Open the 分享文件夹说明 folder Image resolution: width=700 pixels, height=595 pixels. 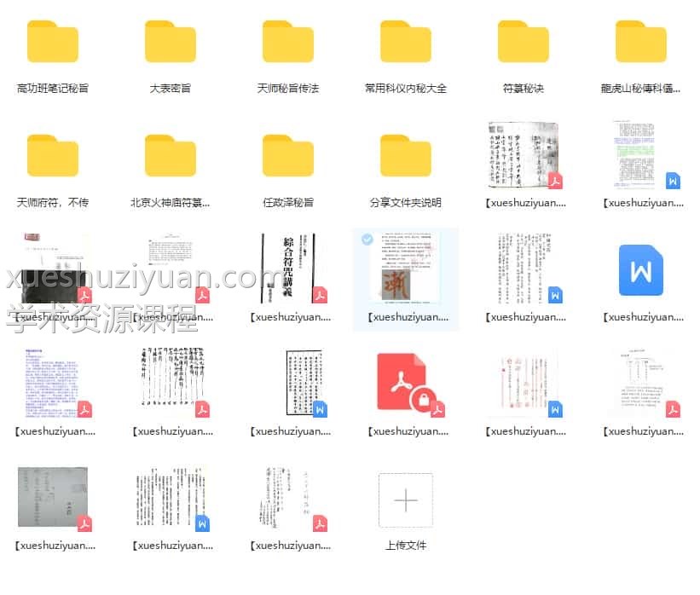406,157
